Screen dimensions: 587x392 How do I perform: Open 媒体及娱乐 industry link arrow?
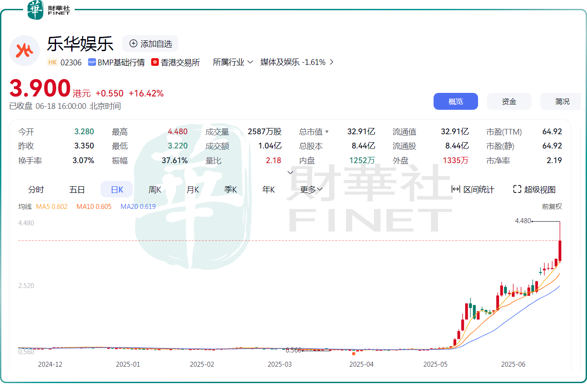[331, 62]
